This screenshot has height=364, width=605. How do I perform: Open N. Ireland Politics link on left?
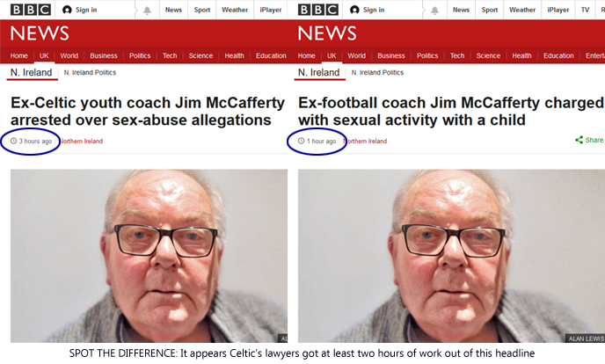pyautogui.click(x=90, y=72)
